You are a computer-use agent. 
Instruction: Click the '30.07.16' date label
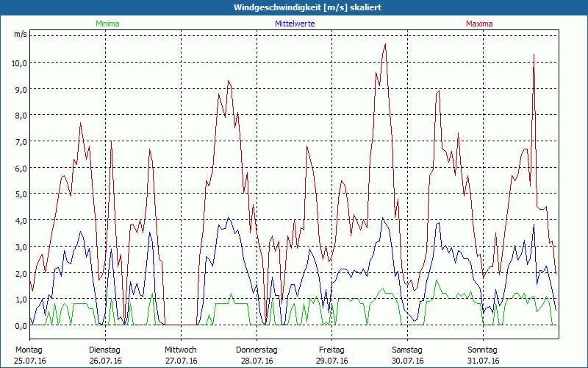tap(408, 361)
